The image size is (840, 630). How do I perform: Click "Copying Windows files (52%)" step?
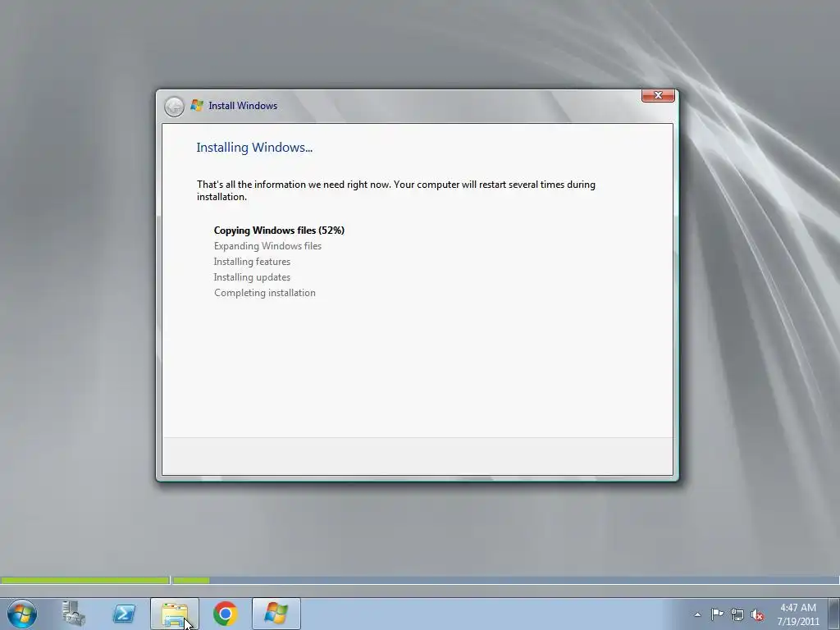point(279,231)
